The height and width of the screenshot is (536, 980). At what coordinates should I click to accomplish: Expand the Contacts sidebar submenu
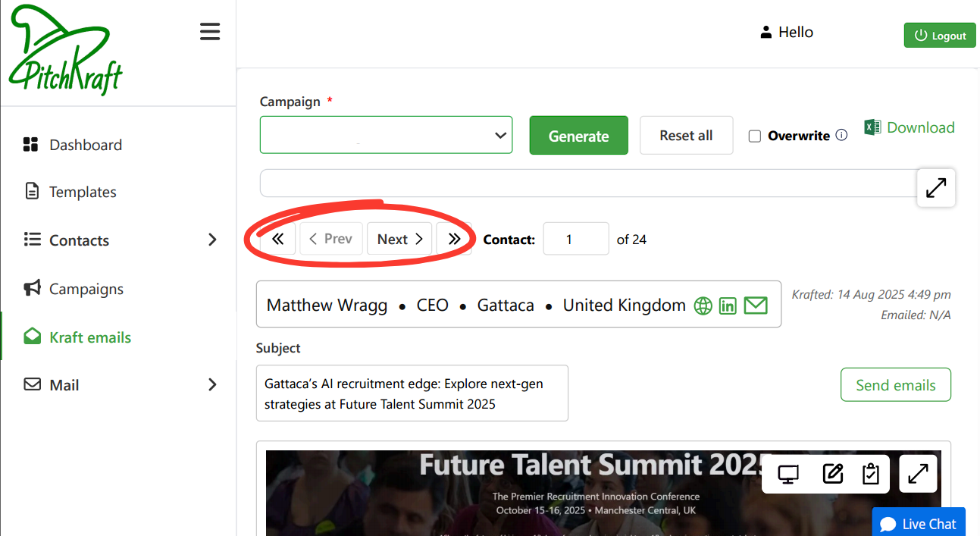point(212,240)
